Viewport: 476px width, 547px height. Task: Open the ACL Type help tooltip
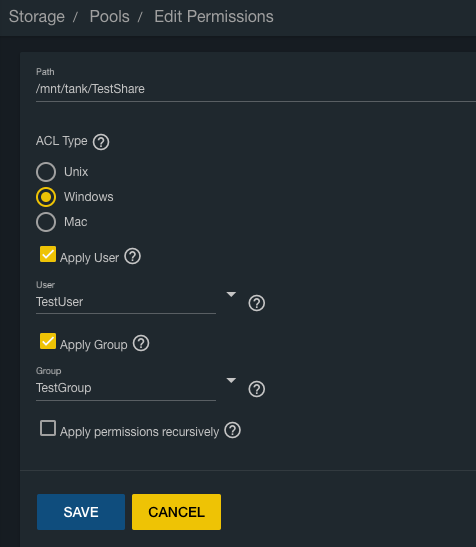(x=101, y=142)
